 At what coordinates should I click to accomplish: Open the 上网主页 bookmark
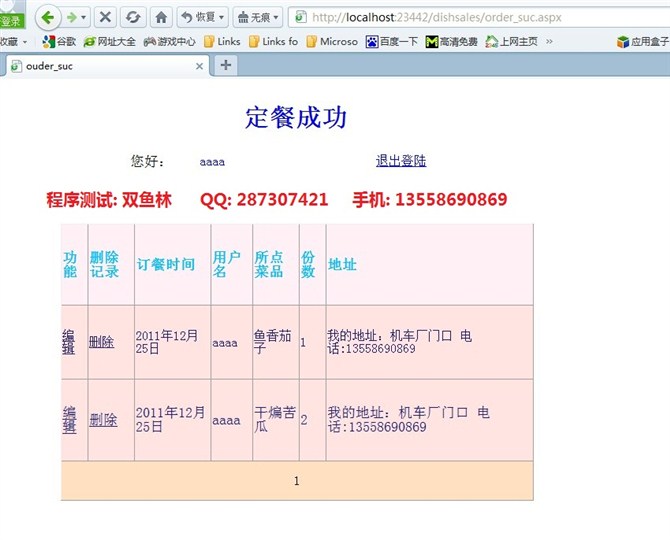pos(511,42)
